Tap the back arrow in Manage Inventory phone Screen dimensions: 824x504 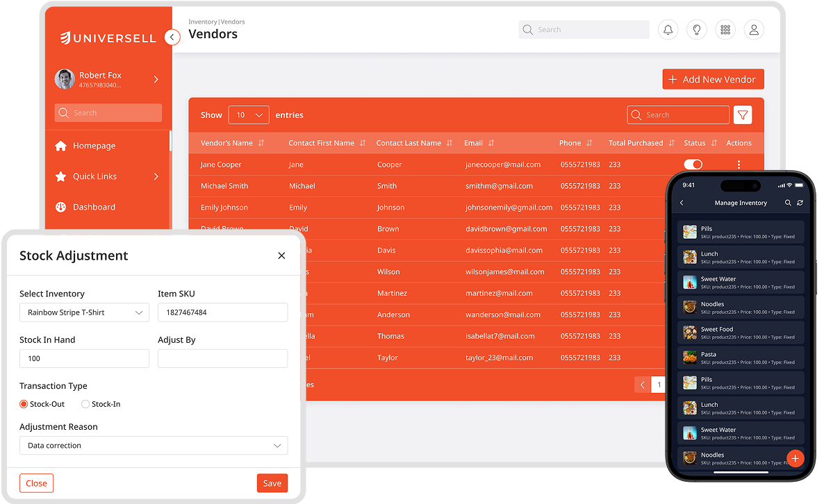pos(682,203)
